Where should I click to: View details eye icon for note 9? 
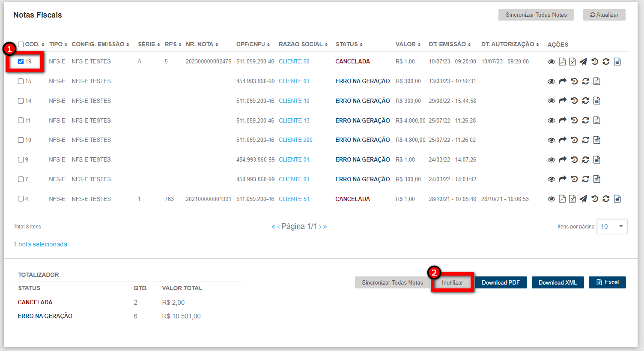(x=552, y=160)
